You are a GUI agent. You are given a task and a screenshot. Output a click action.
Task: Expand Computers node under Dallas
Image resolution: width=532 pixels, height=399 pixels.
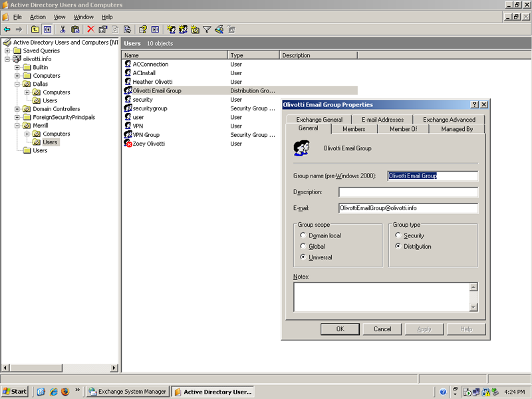(27, 92)
